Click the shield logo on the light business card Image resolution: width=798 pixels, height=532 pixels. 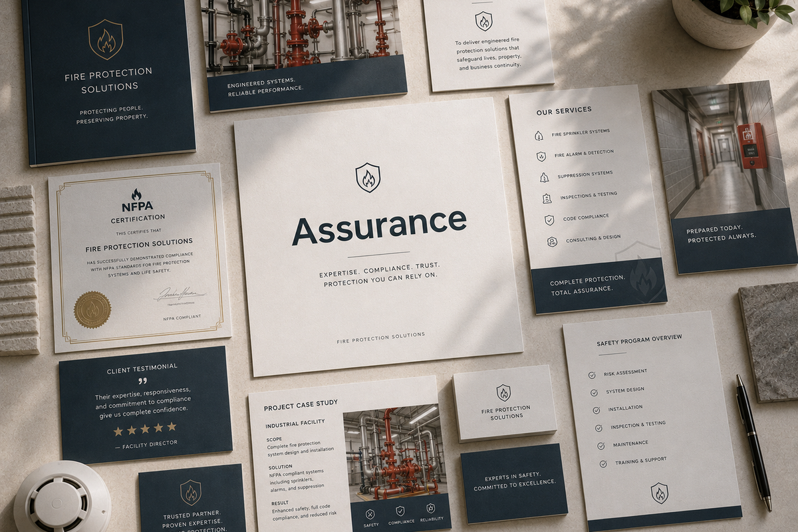click(503, 392)
